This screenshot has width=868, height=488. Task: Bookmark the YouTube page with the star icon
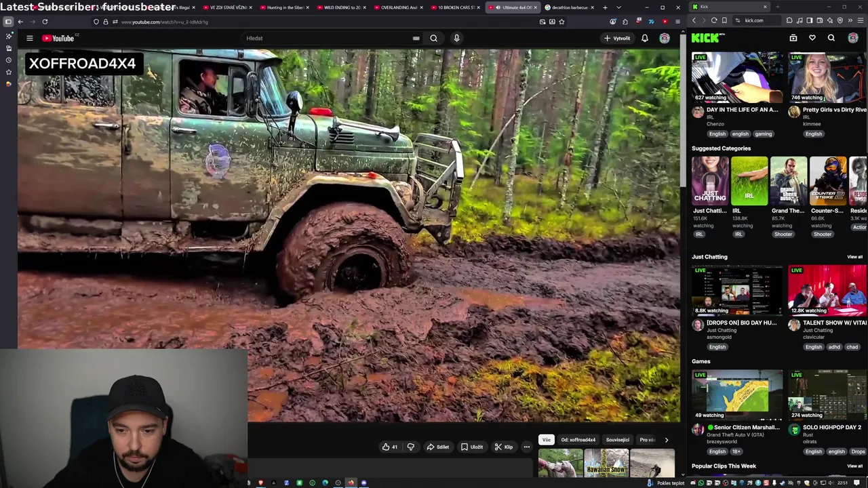[x=561, y=22]
